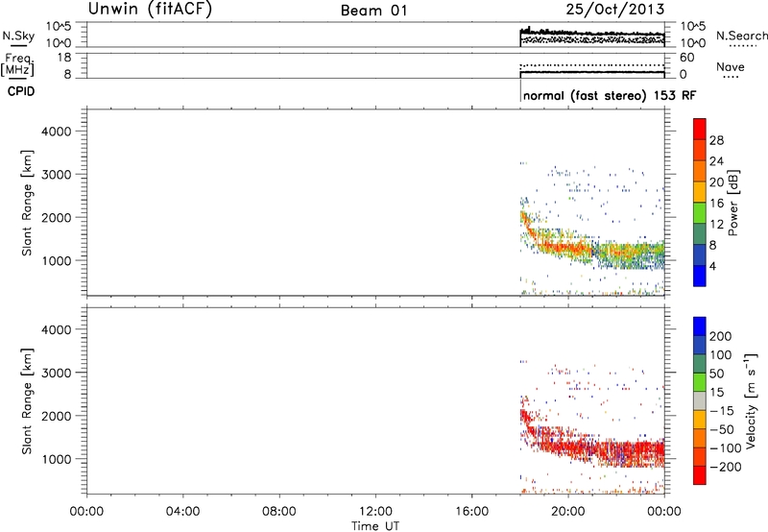Click the velocity color bar grey segment

(700, 400)
